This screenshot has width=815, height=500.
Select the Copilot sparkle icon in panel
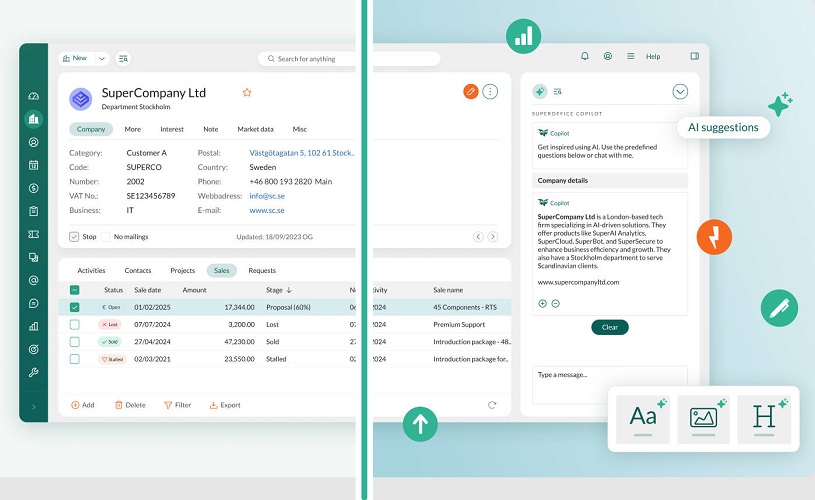(x=540, y=91)
